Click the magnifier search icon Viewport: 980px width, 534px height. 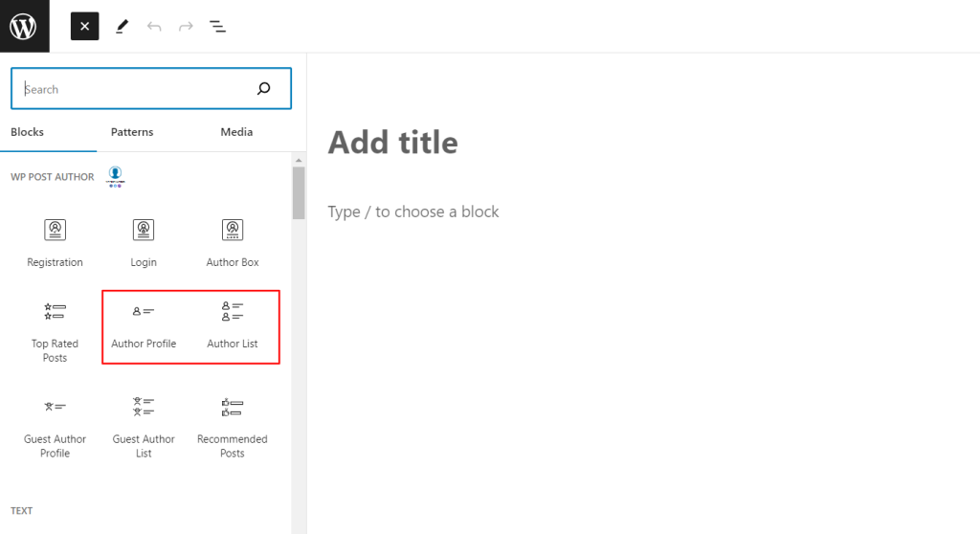pos(264,89)
